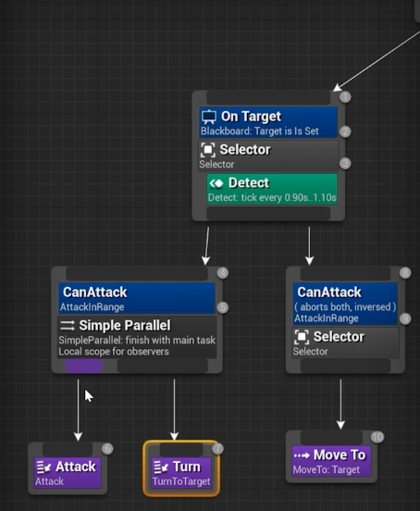Viewport: 420px width, 511px height.
Task: Click the 'Detect: tick every 0.90s..1.10s' text
Action: point(272,197)
